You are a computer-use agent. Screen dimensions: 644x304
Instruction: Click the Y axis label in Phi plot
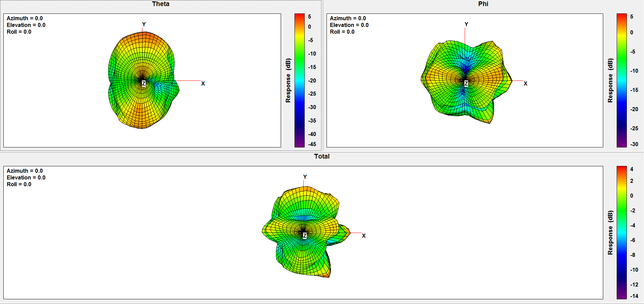click(x=466, y=25)
